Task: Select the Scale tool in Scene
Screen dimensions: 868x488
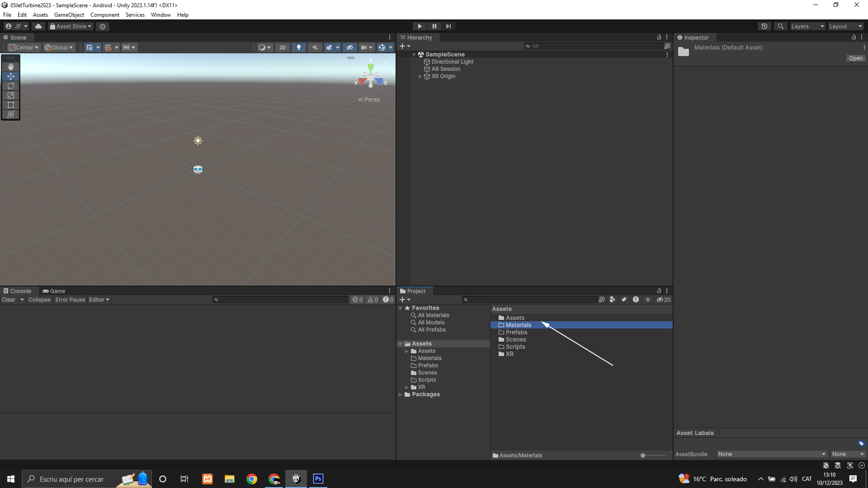Action: pyautogui.click(x=11, y=95)
